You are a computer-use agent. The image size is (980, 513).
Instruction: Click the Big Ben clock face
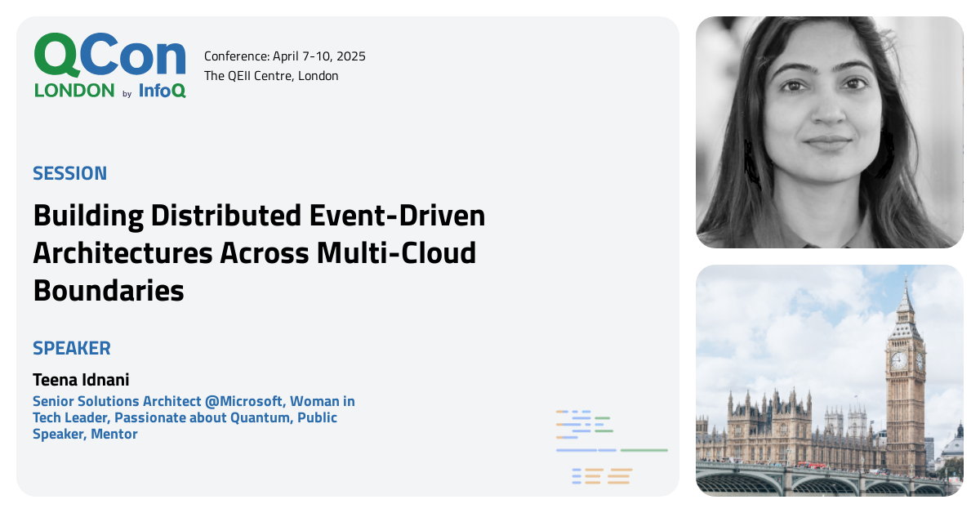899,360
